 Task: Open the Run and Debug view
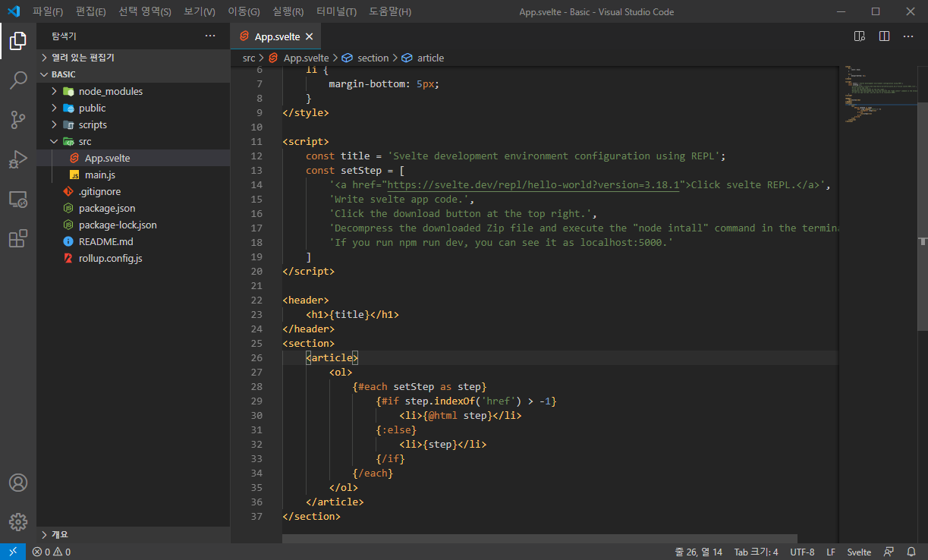[18, 159]
